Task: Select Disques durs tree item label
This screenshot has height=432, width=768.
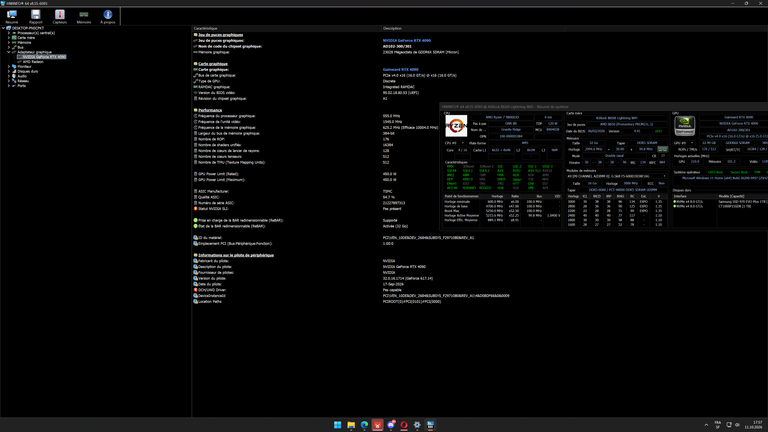Action: (27, 72)
